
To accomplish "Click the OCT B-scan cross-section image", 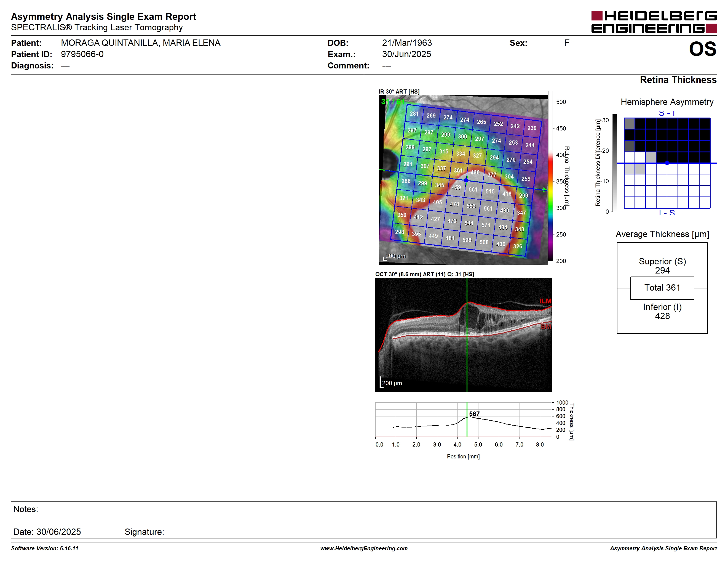I will (463, 335).
